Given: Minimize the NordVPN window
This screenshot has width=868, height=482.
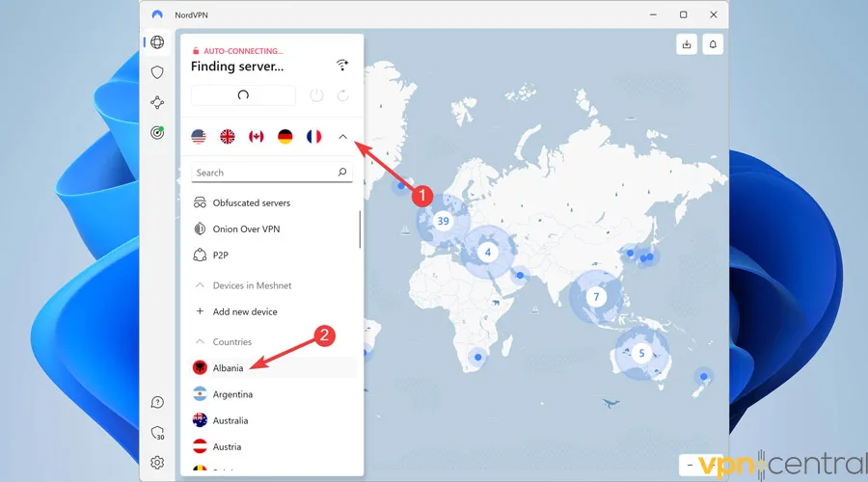Looking at the screenshot, I should tap(653, 14).
